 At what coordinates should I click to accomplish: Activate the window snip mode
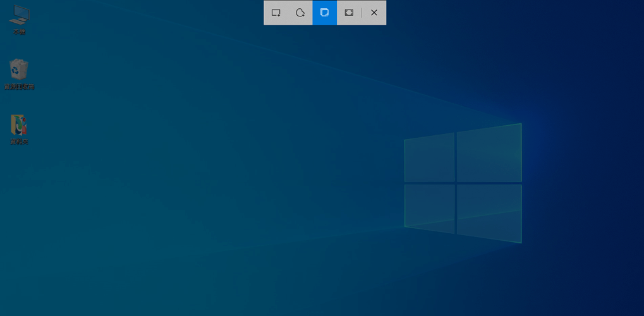click(324, 13)
